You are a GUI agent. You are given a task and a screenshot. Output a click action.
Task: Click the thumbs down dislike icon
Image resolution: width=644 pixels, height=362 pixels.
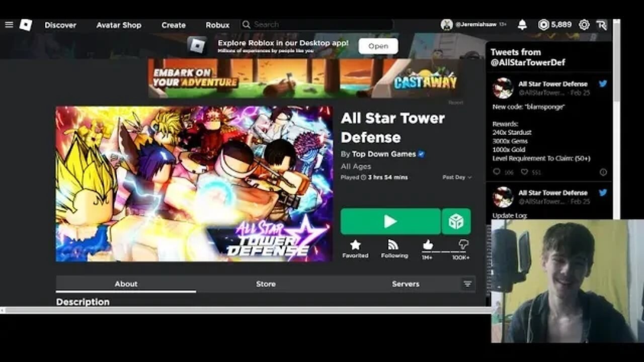(x=463, y=244)
